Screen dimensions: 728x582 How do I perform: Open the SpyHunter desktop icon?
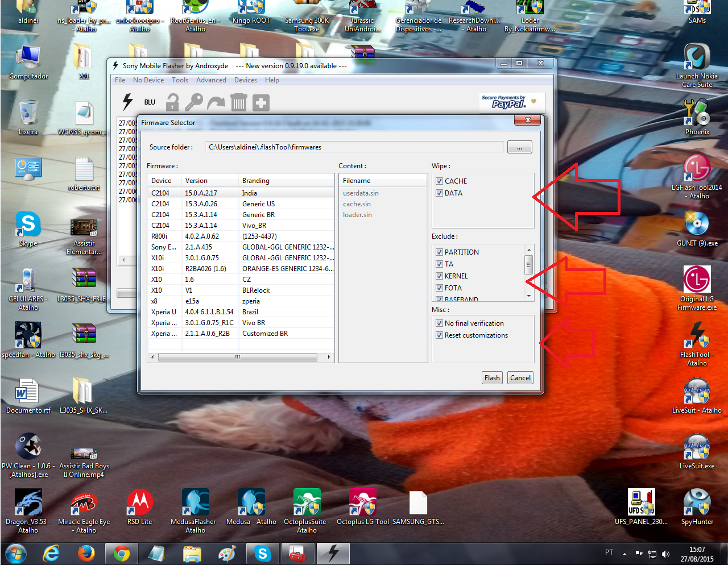pyautogui.click(x=697, y=507)
